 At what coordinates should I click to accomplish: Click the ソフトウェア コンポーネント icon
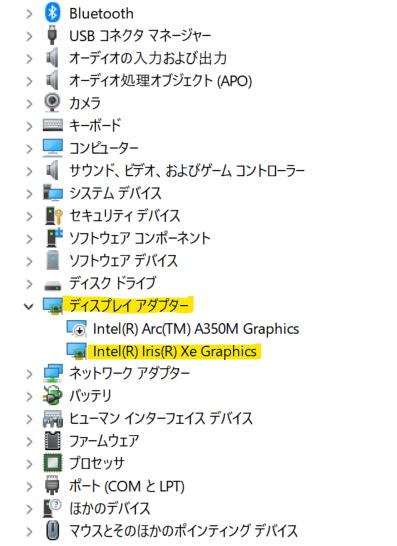click(54, 237)
